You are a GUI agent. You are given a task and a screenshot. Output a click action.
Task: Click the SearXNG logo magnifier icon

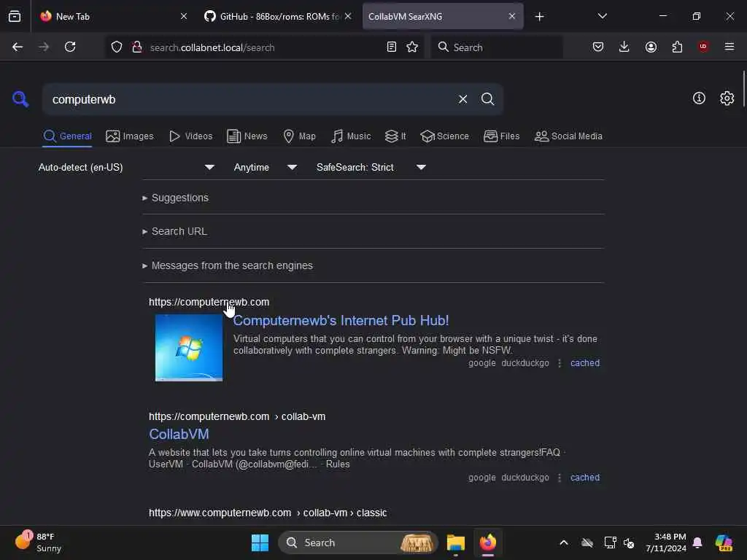[20, 99]
